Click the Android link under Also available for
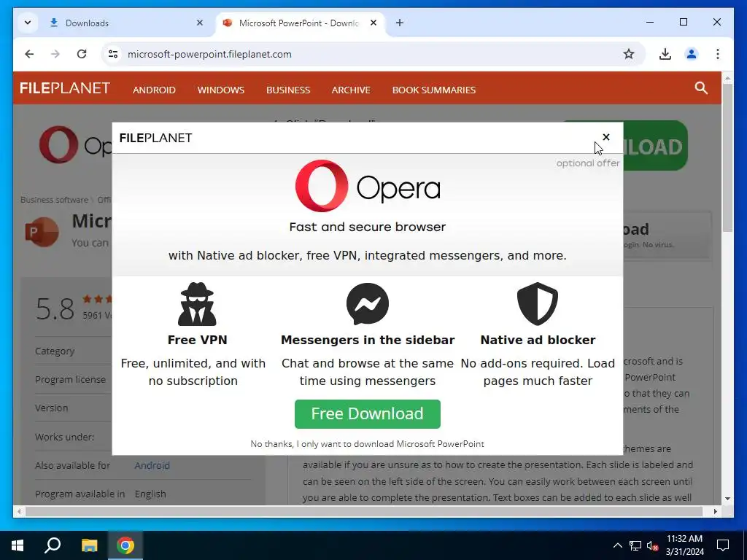747x560 pixels. click(152, 466)
